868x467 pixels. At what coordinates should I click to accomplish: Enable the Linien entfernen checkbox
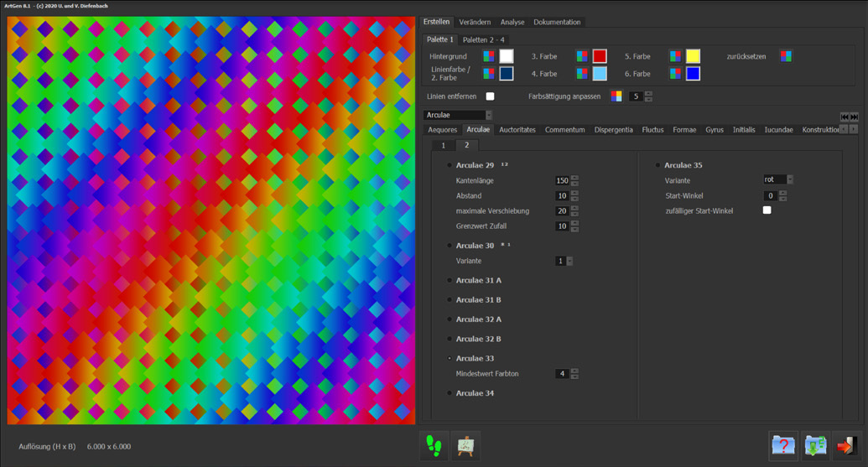pos(491,96)
